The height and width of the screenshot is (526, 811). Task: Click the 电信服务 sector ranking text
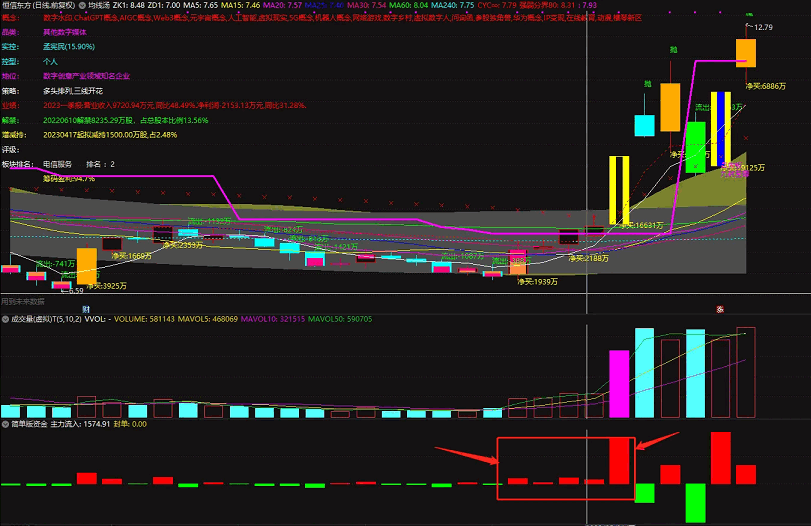coord(57,164)
